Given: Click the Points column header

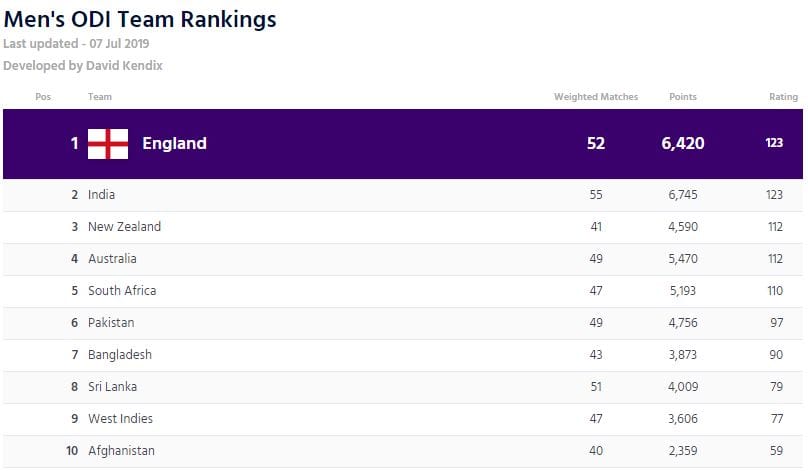Looking at the screenshot, I should point(683,97).
